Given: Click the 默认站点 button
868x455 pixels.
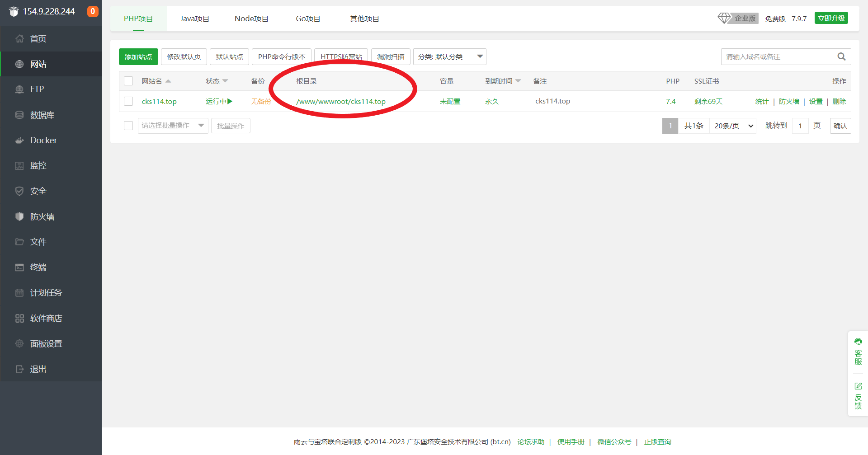Looking at the screenshot, I should point(229,56).
